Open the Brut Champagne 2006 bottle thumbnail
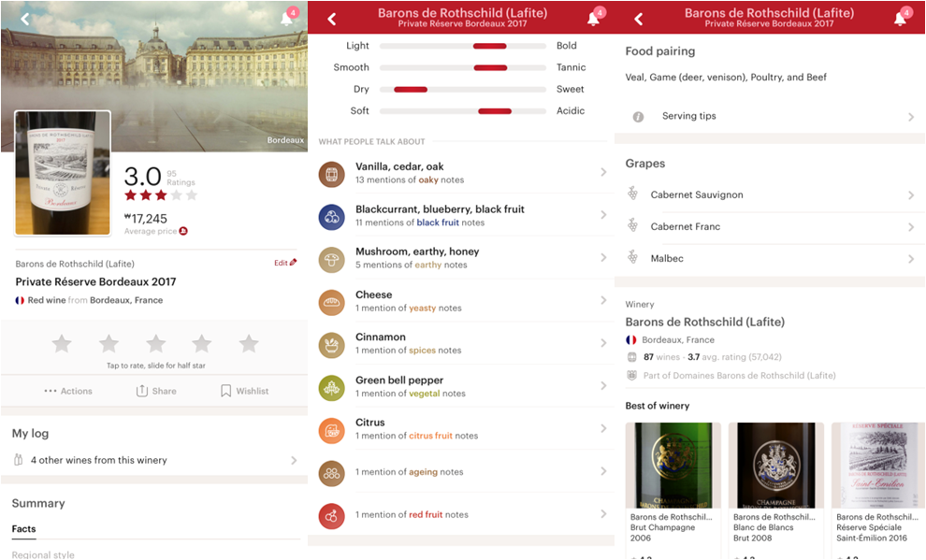 click(673, 467)
